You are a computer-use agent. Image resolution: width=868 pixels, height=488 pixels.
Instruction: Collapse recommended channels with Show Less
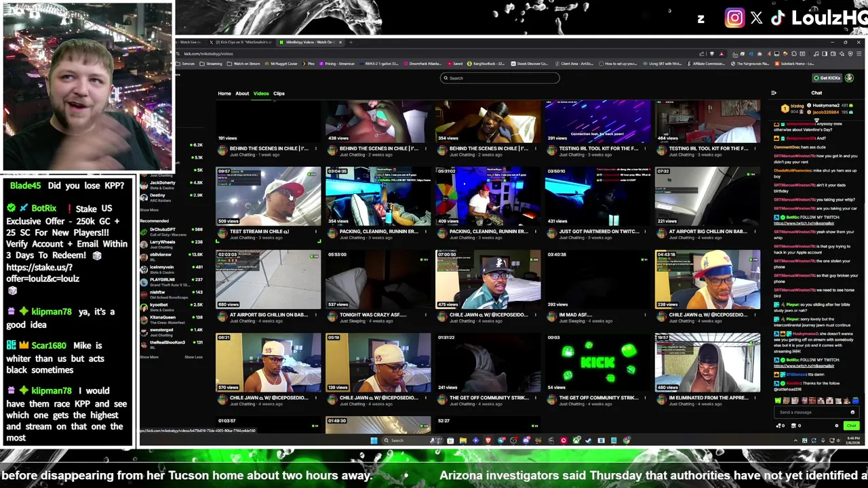(194, 357)
